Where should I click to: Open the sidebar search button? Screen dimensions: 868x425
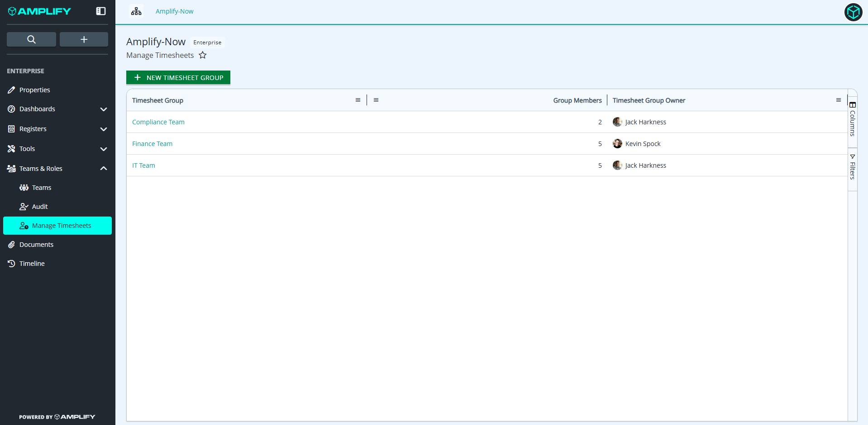pyautogui.click(x=31, y=39)
